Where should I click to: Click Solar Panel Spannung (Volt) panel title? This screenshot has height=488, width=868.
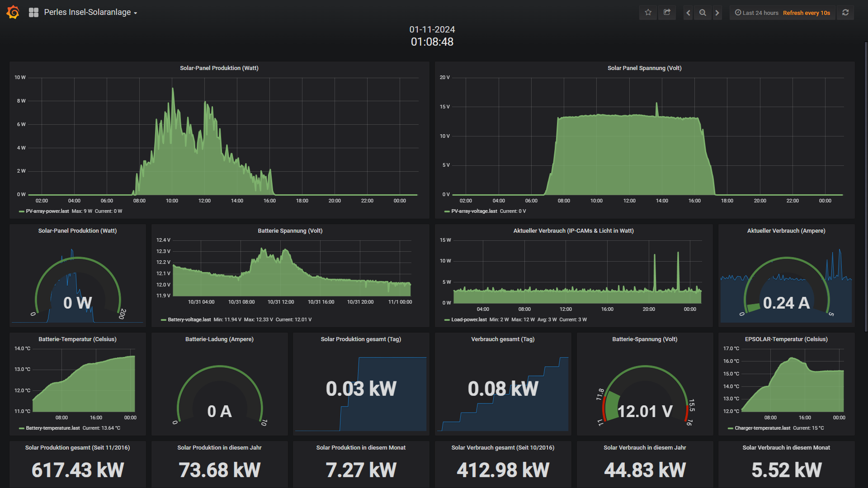[644, 68]
